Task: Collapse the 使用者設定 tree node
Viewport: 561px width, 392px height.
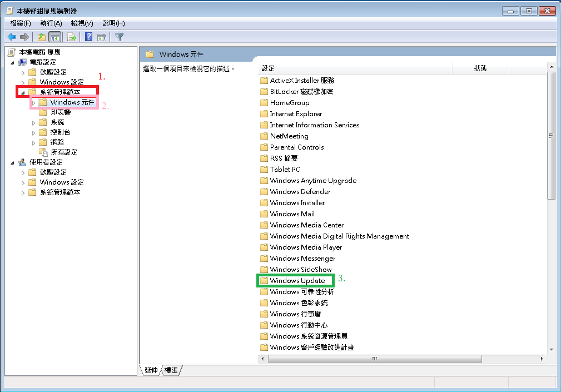Action: 12,162
